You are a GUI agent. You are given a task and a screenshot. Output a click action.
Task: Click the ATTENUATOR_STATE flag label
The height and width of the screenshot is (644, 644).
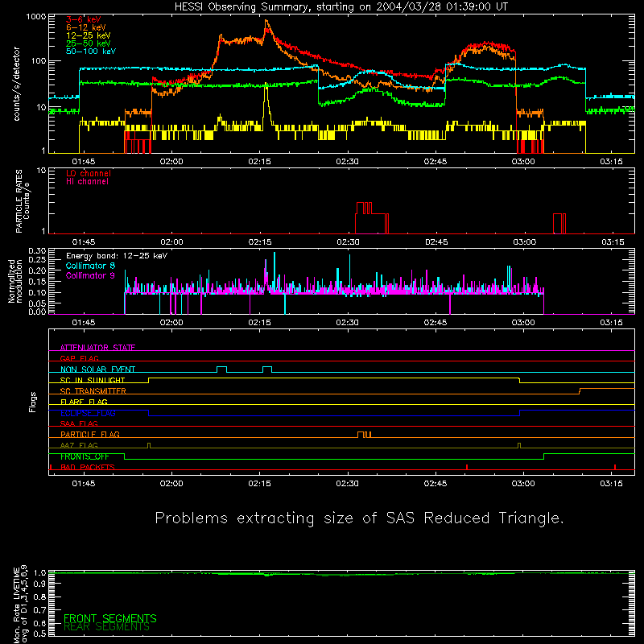(x=97, y=348)
